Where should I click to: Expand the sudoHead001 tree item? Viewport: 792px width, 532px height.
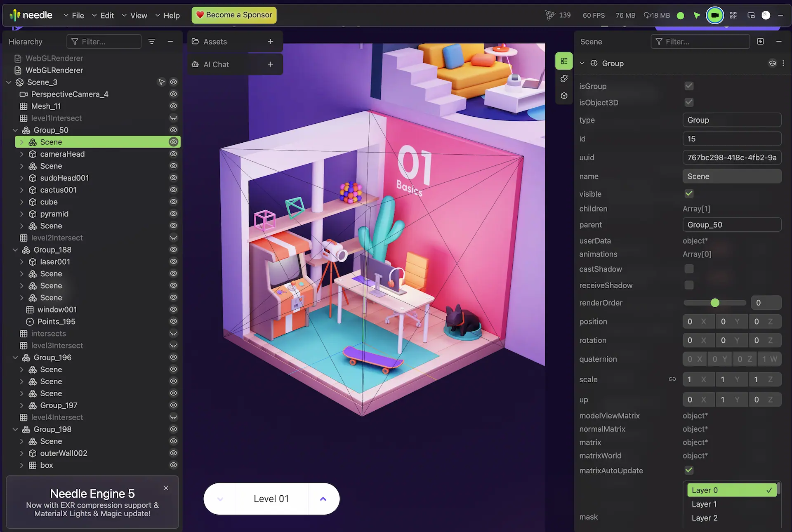[x=22, y=178]
